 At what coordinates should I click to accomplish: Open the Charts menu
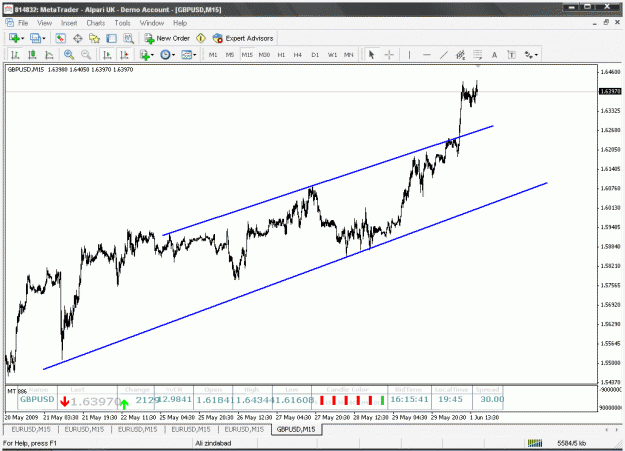pos(96,23)
